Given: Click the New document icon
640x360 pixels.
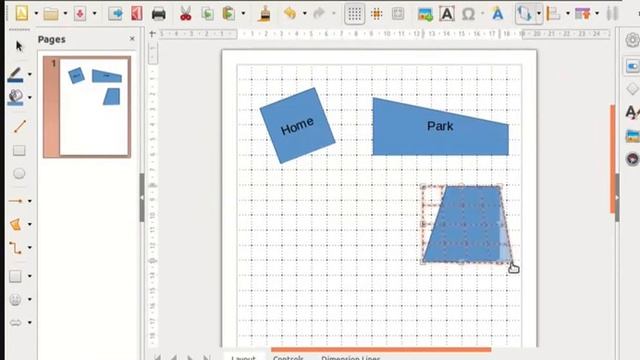Looking at the screenshot, I should (22, 13).
